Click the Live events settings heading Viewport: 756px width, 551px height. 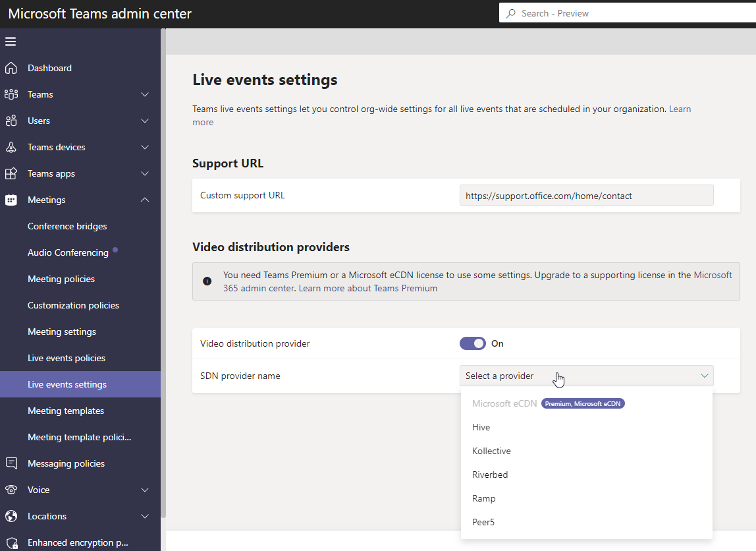[265, 80]
